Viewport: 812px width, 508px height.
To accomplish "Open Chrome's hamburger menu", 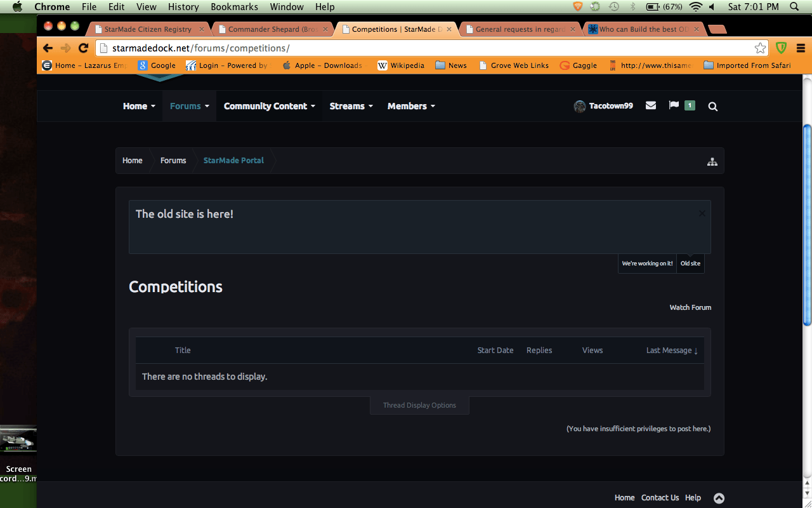I will pos(801,48).
